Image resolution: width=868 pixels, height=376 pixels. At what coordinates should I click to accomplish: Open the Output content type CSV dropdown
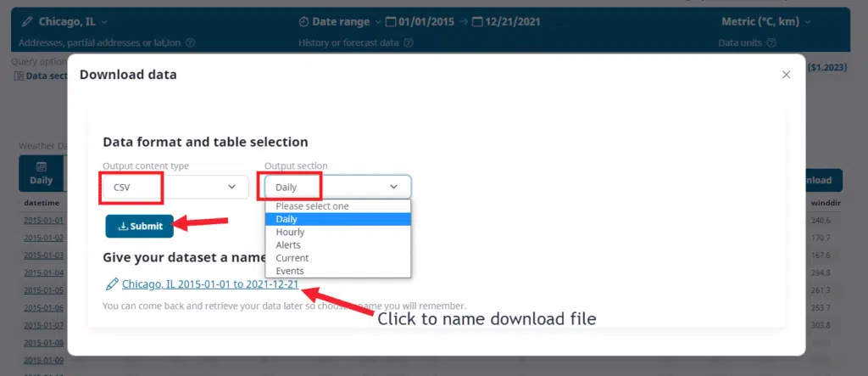pos(175,187)
